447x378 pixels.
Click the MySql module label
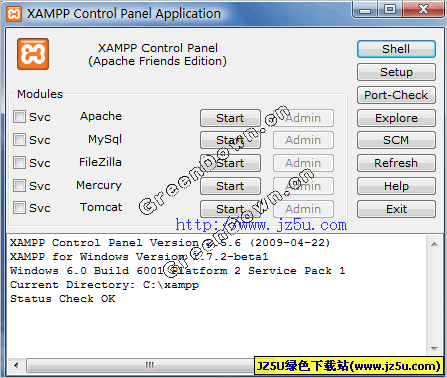coord(105,139)
